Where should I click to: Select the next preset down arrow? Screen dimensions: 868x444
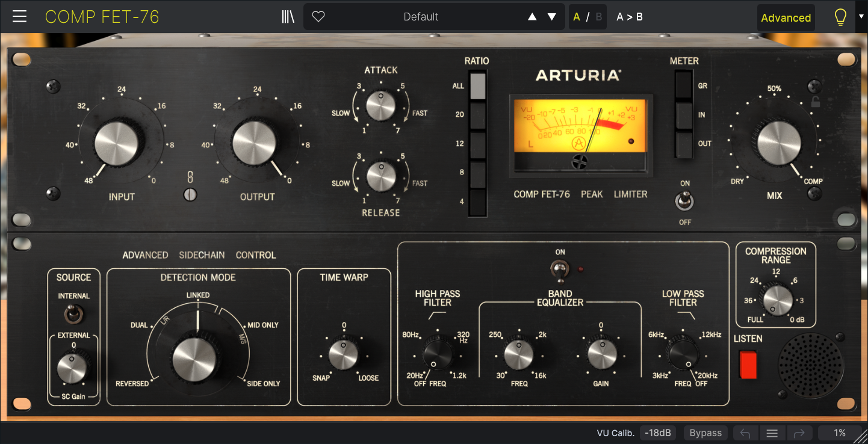[x=551, y=17]
